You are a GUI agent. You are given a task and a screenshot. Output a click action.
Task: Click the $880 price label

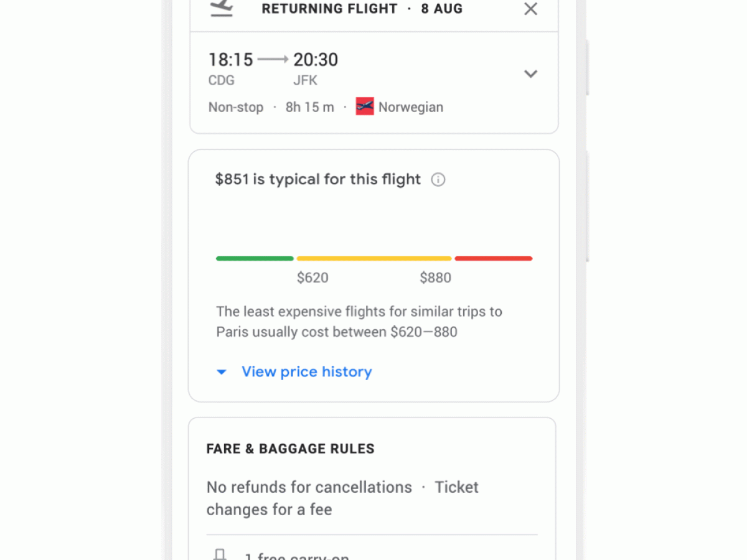[x=435, y=278]
